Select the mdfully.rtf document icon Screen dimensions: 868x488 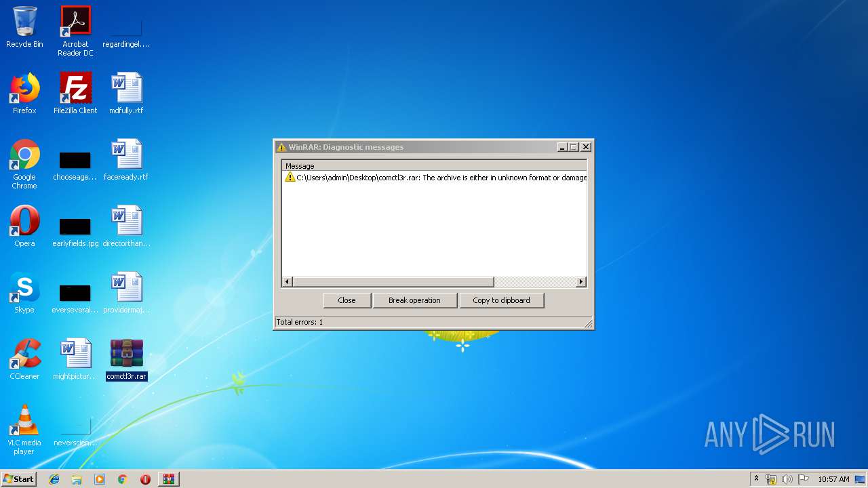(126, 94)
